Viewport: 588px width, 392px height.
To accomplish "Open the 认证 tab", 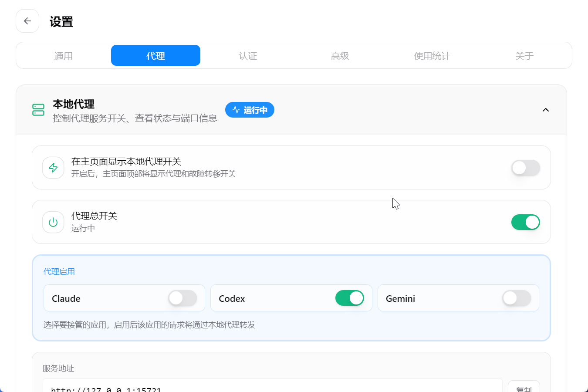I will 248,56.
